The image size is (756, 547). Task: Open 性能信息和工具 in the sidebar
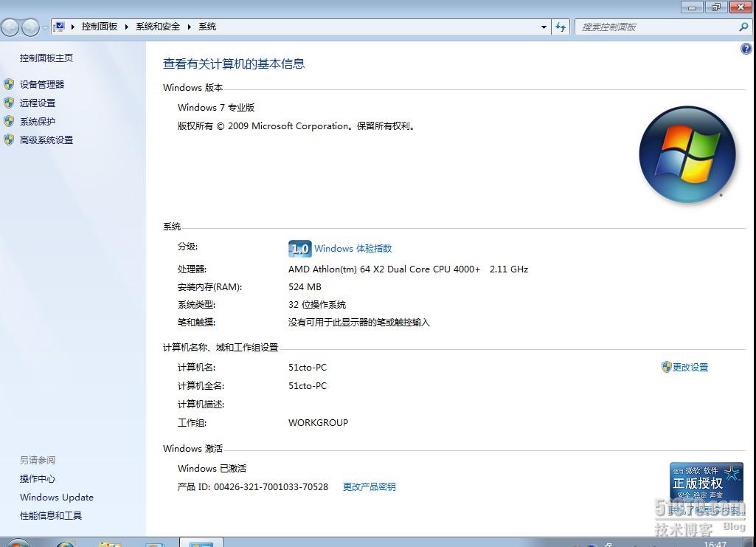pos(51,516)
